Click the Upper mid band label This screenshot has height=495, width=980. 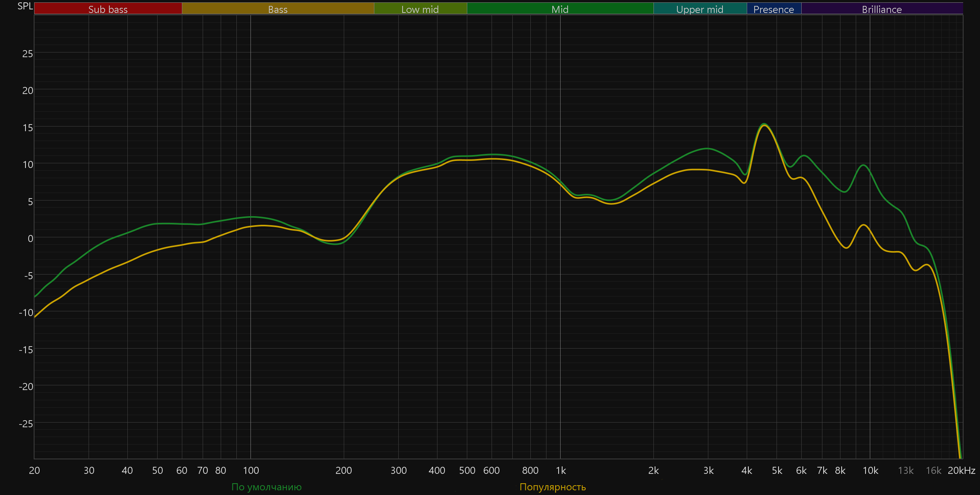[700, 9]
